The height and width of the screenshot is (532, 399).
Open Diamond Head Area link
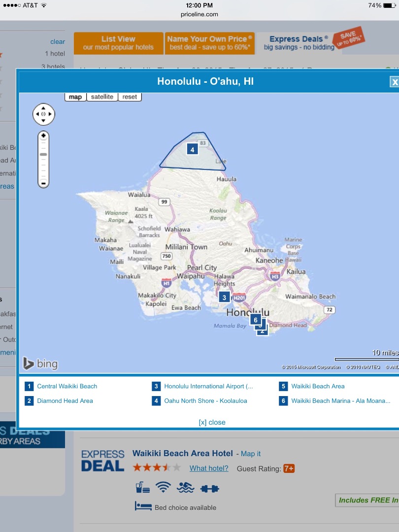coord(65,400)
